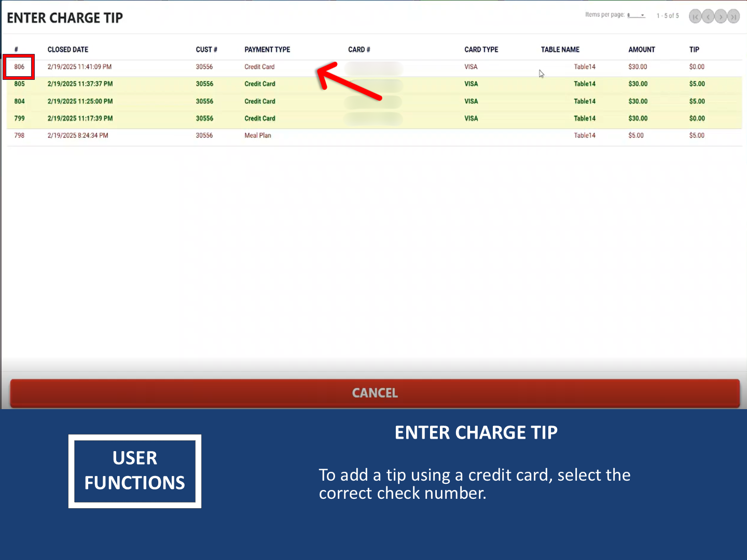Click the CARD TYPE column header

tap(481, 50)
